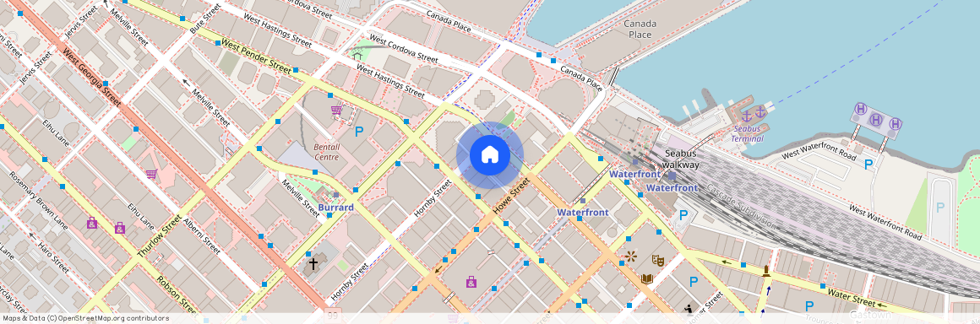Image resolution: width=980 pixels, height=324 pixels.
Task: Open the parking P icon next to Bentall Centre
Action: [x=359, y=132]
